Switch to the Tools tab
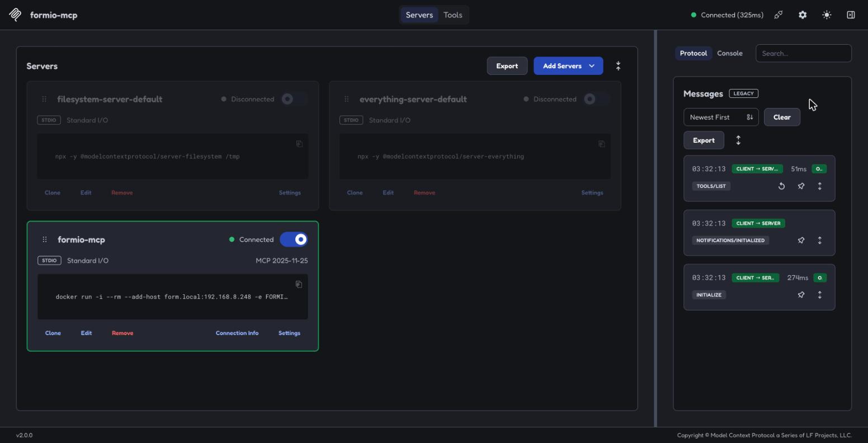Viewport: 868px width, 443px height. tap(453, 15)
